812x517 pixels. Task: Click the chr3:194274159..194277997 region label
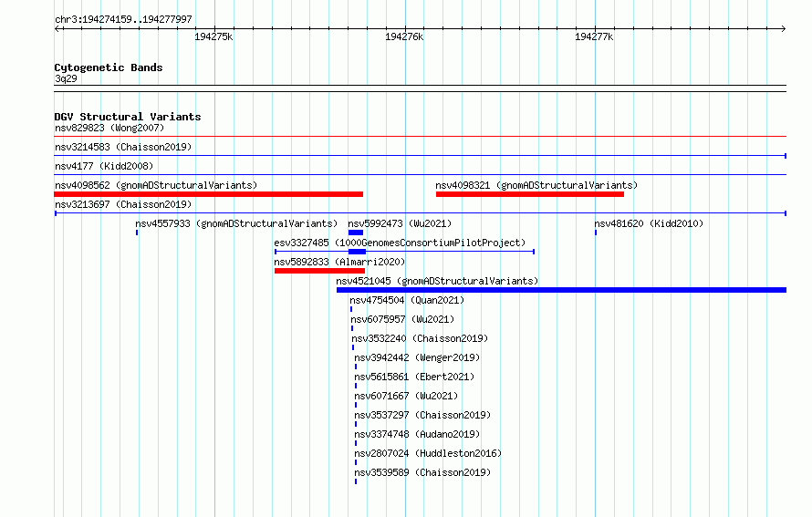(x=123, y=19)
